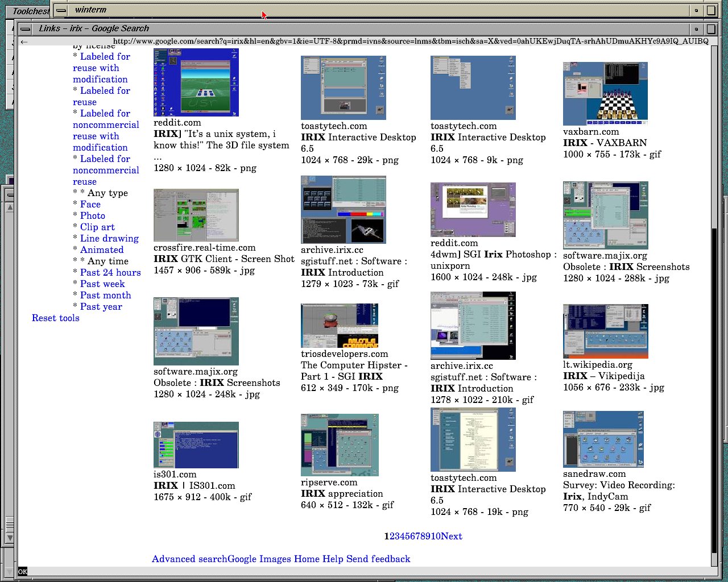The height and width of the screenshot is (582, 728).
Task: Open the is301.com thumbnail
Action: (x=196, y=445)
